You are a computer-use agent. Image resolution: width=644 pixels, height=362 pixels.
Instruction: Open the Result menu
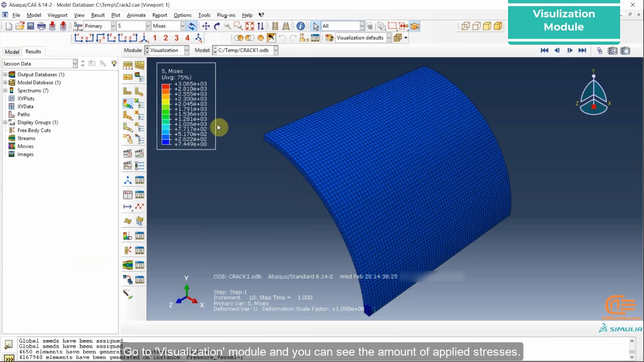coord(98,15)
